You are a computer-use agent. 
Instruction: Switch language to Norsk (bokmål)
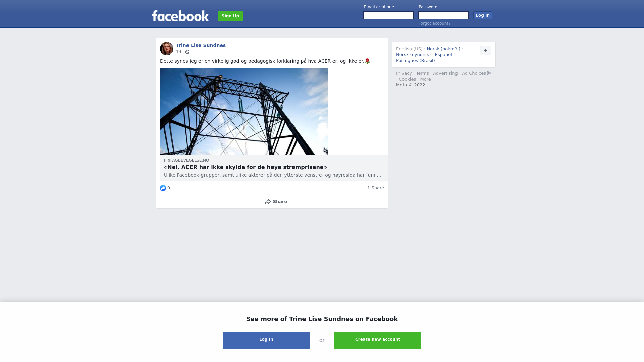pyautogui.click(x=443, y=49)
